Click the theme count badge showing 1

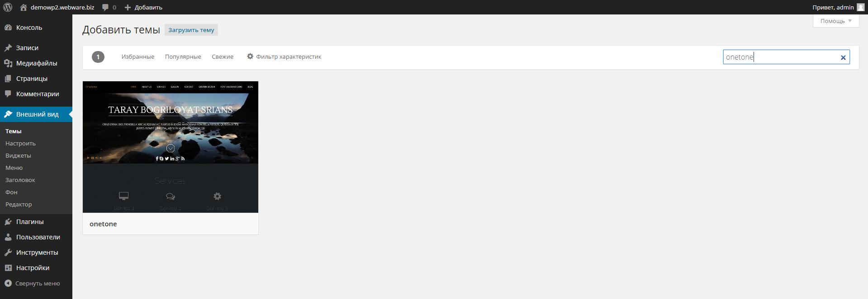[x=98, y=57]
